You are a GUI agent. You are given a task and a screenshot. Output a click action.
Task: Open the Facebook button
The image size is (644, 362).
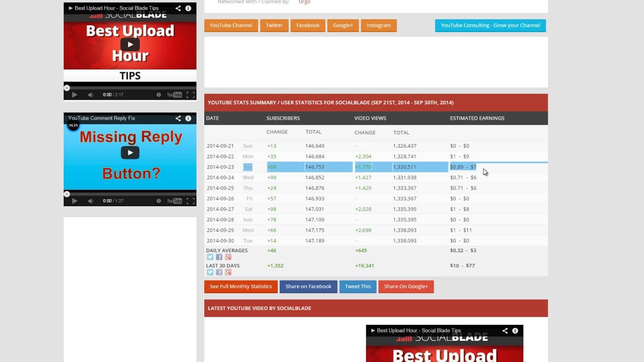click(x=308, y=25)
